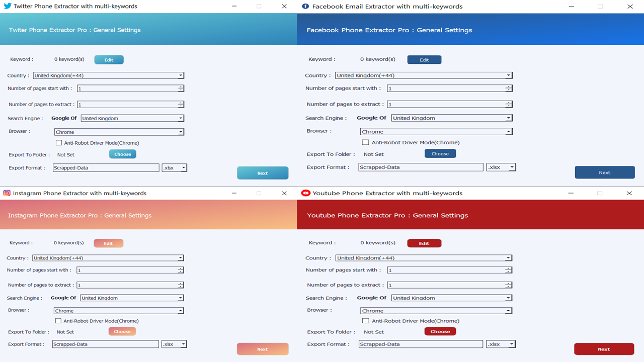Click the Youtube logo icon in title bar
The height and width of the screenshot is (362, 644).
305,193
